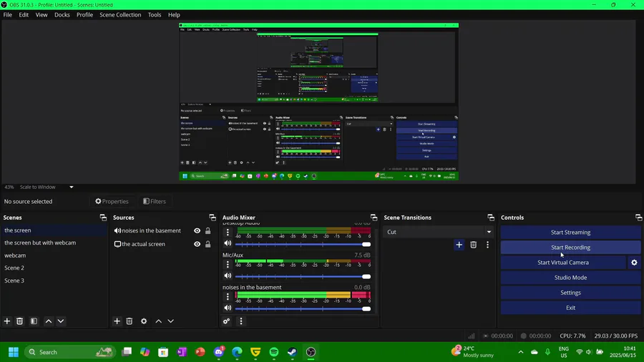Viewport: 644px width, 362px height.
Task: Open the Docks menu
Action: 62,15
